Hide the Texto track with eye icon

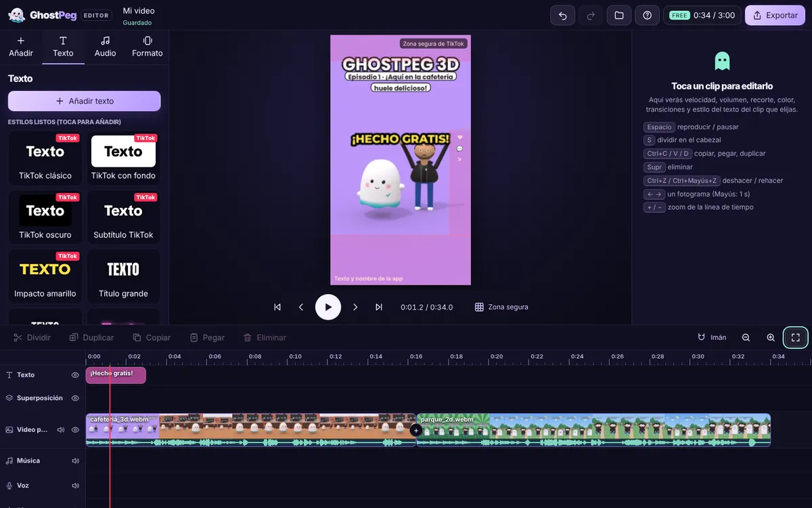[x=75, y=375]
